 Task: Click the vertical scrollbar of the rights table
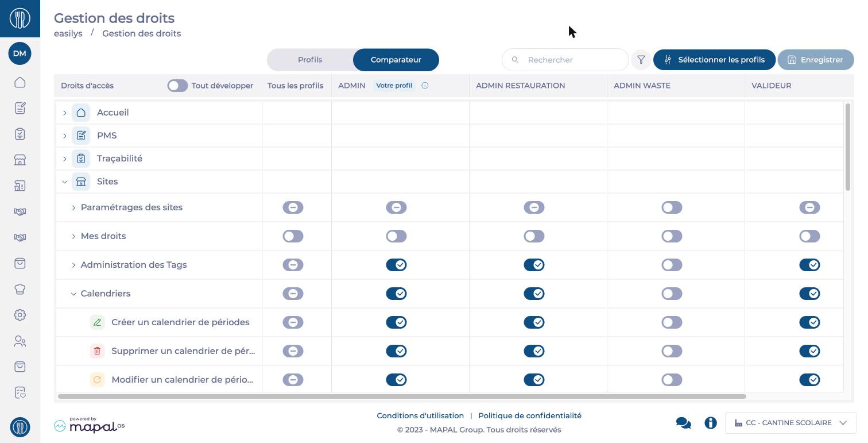click(x=848, y=147)
